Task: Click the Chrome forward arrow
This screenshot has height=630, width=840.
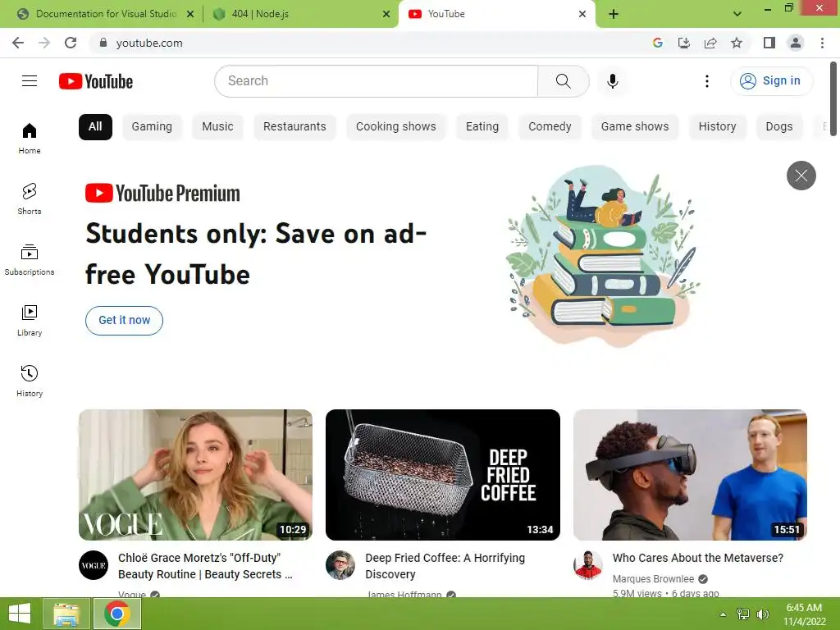Action: tap(44, 43)
